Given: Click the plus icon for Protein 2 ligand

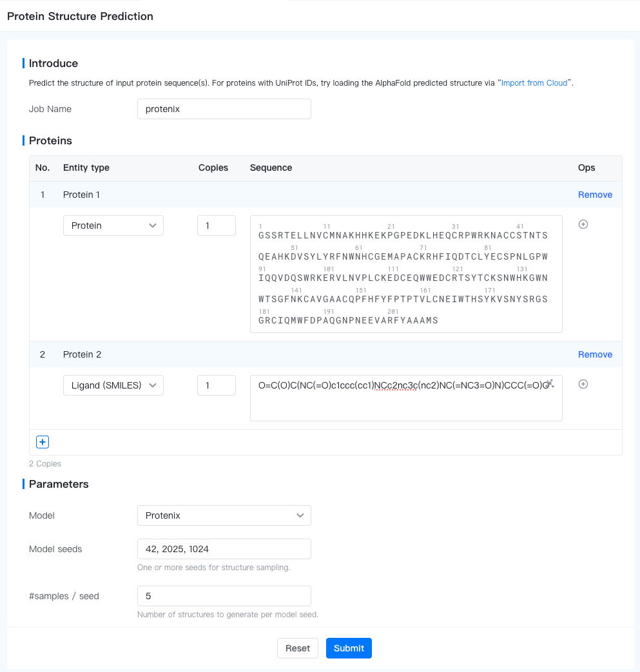Looking at the screenshot, I should pyautogui.click(x=583, y=384).
